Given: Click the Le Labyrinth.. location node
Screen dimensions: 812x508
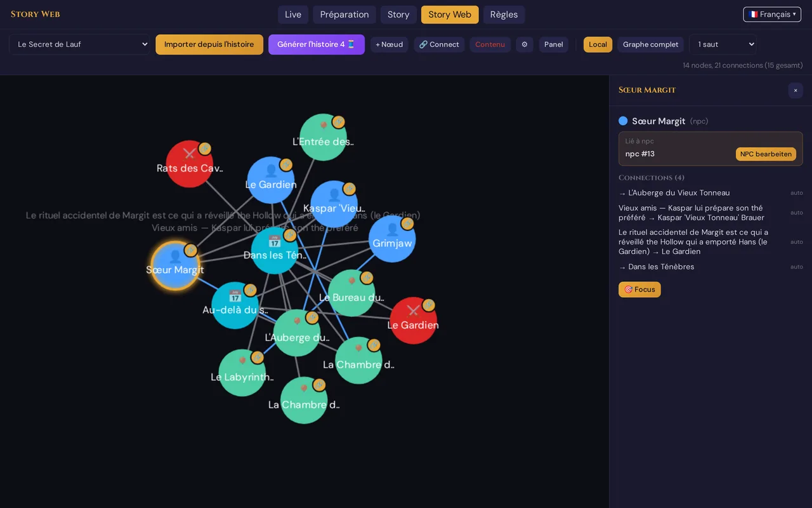Looking at the screenshot, I should click(x=242, y=373).
